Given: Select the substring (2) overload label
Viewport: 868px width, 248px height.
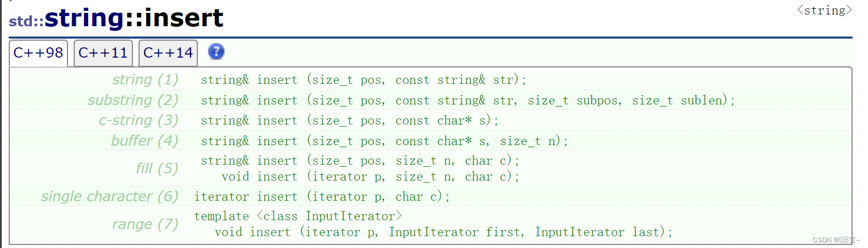Looking at the screenshot, I should (133, 100).
